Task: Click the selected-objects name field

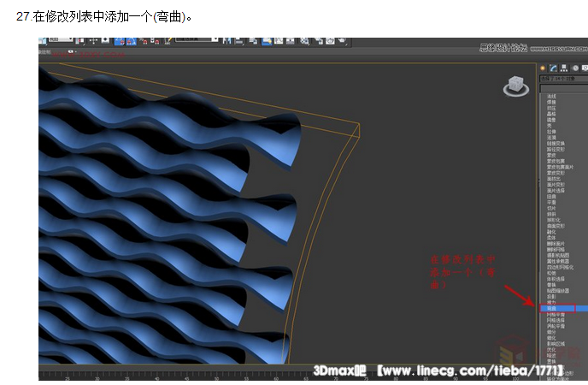Action: tap(563, 79)
